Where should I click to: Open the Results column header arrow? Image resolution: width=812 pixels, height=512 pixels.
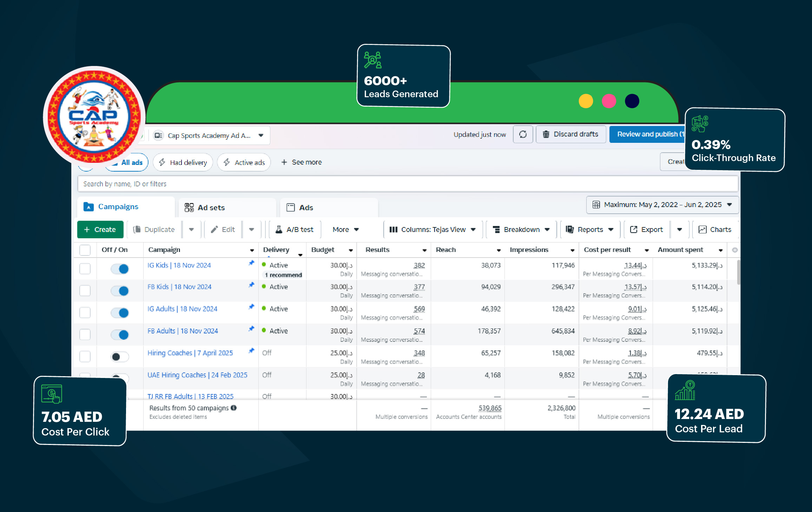[424, 250]
